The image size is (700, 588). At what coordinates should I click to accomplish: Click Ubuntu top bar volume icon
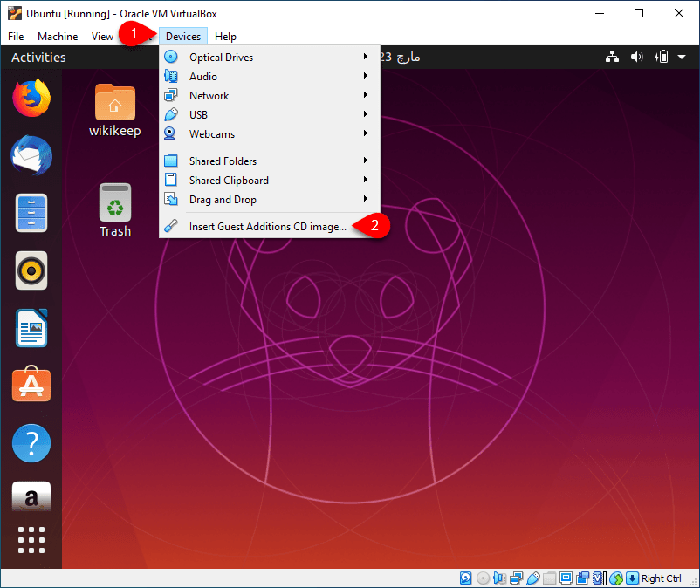tap(636, 57)
